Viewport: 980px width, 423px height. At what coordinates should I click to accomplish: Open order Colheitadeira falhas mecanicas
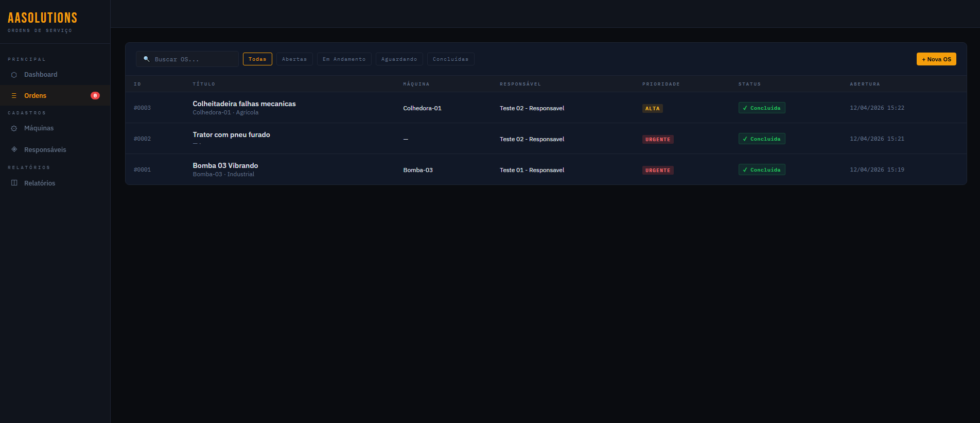(x=244, y=104)
